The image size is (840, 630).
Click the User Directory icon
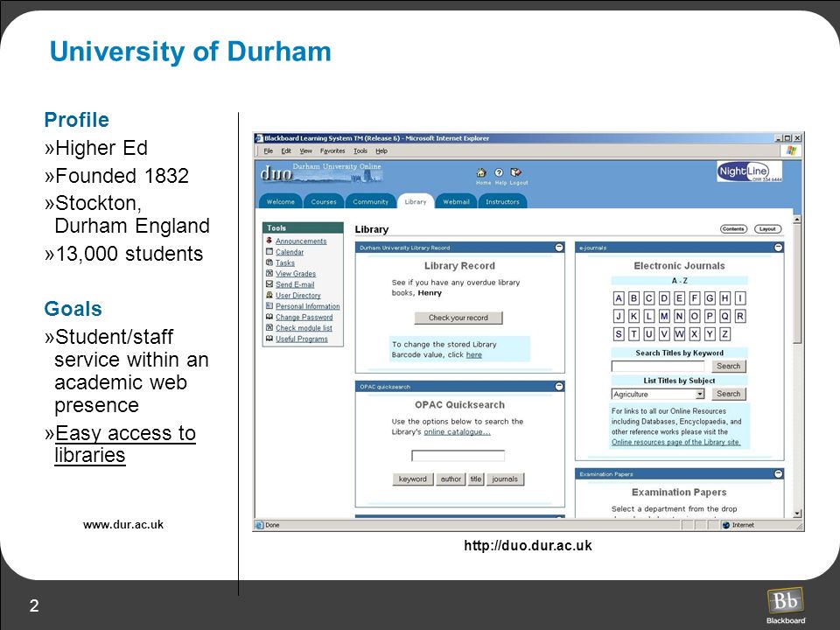click(269, 295)
